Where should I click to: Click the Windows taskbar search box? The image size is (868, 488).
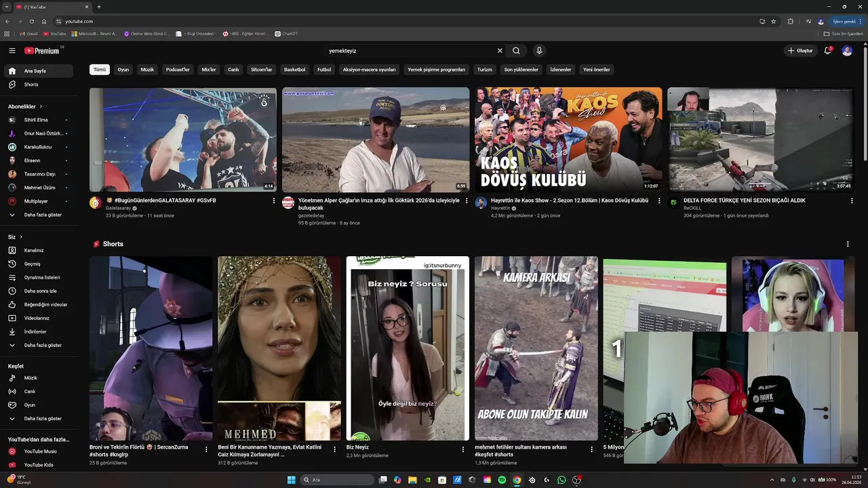click(x=337, y=480)
